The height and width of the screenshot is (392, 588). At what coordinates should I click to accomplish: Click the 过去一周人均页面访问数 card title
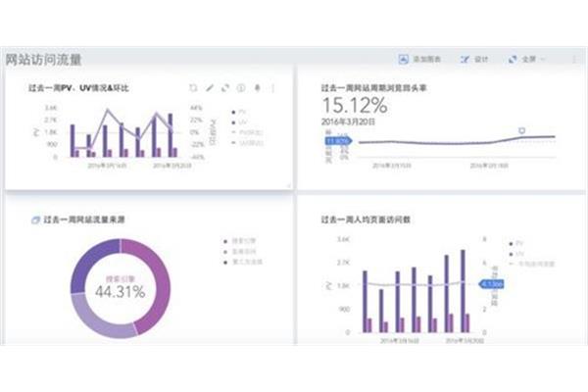(366, 220)
